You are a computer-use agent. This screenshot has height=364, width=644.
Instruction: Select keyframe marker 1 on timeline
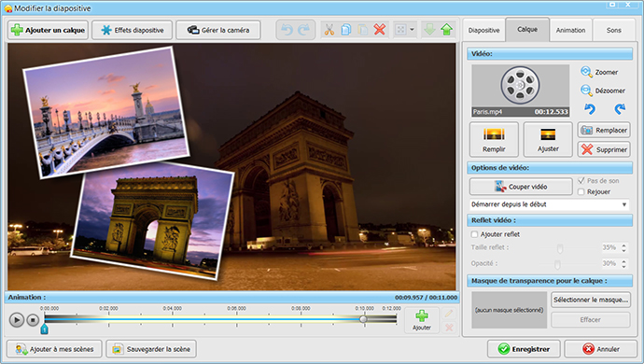45,329
